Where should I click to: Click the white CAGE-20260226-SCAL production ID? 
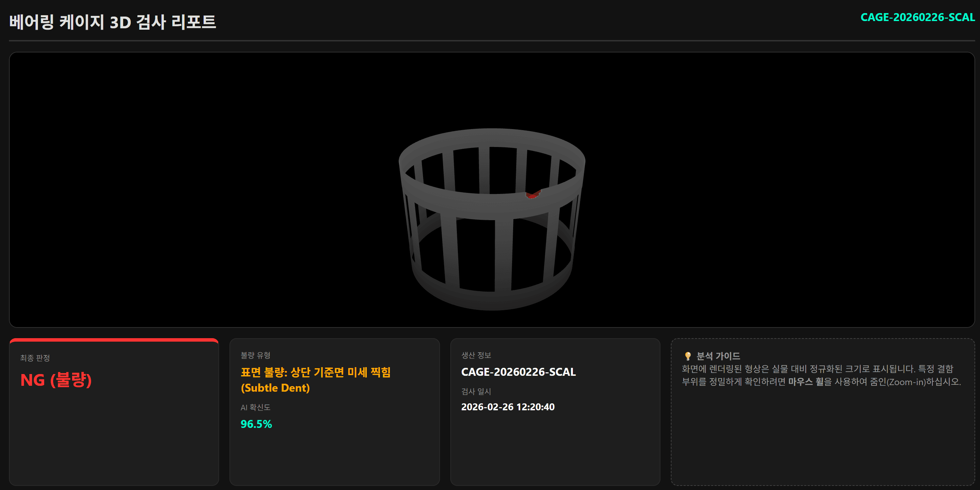point(518,372)
